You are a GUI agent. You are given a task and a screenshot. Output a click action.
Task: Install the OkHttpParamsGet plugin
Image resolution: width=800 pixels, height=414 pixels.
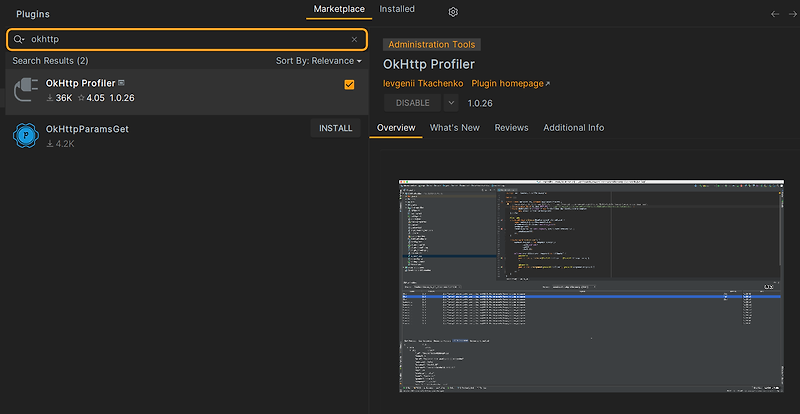[336, 128]
